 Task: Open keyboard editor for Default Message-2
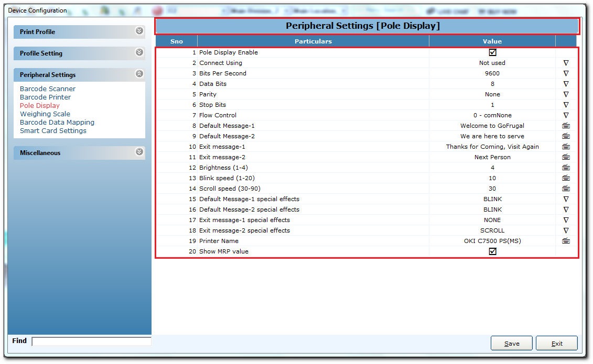[x=566, y=136]
